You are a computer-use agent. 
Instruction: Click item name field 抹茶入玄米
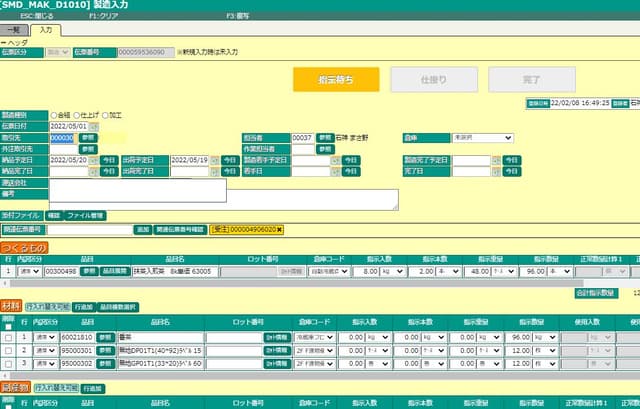[x=175, y=271]
